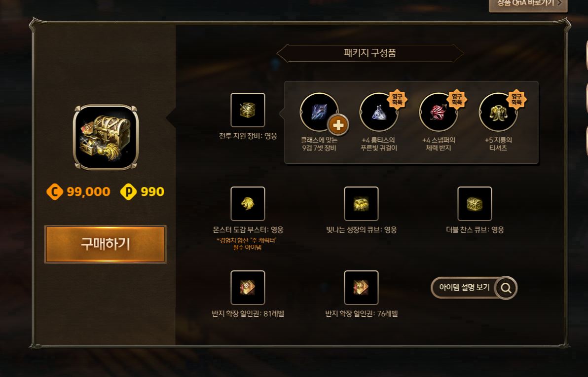Click the orange plus badge on equipment icon

338,125
